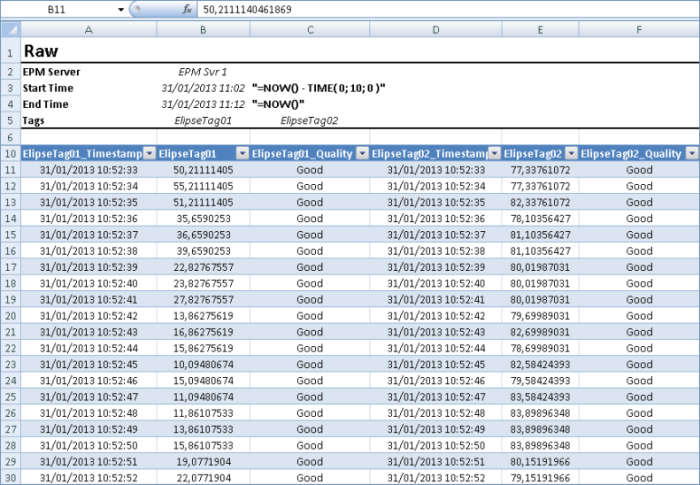
Task: Select row 10 header
Action: [x=10, y=154]
